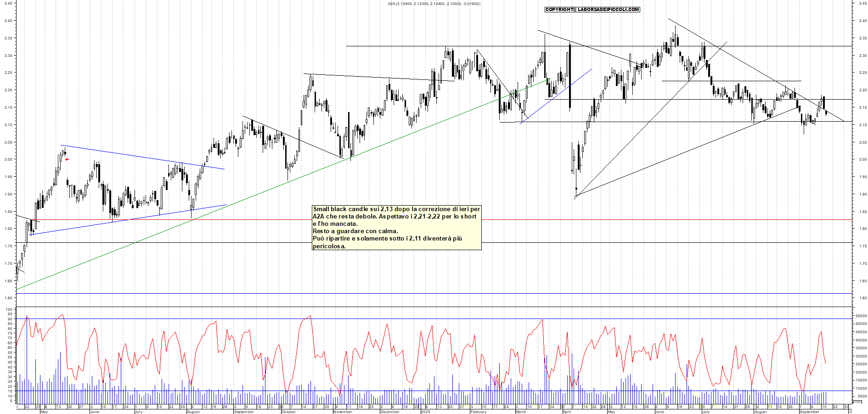
Task: Select the November label on the time axis
Action: (x=343, y=412)
